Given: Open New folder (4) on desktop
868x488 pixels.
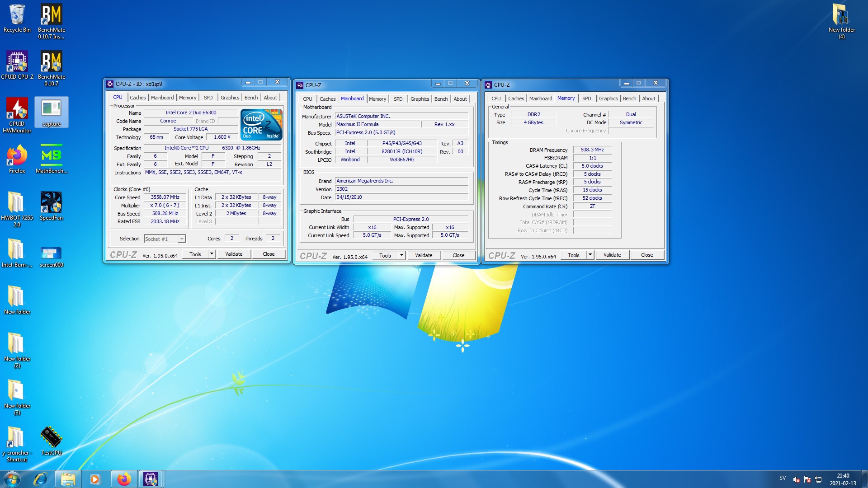Looking at the screenshot, I should click(841, 21).
